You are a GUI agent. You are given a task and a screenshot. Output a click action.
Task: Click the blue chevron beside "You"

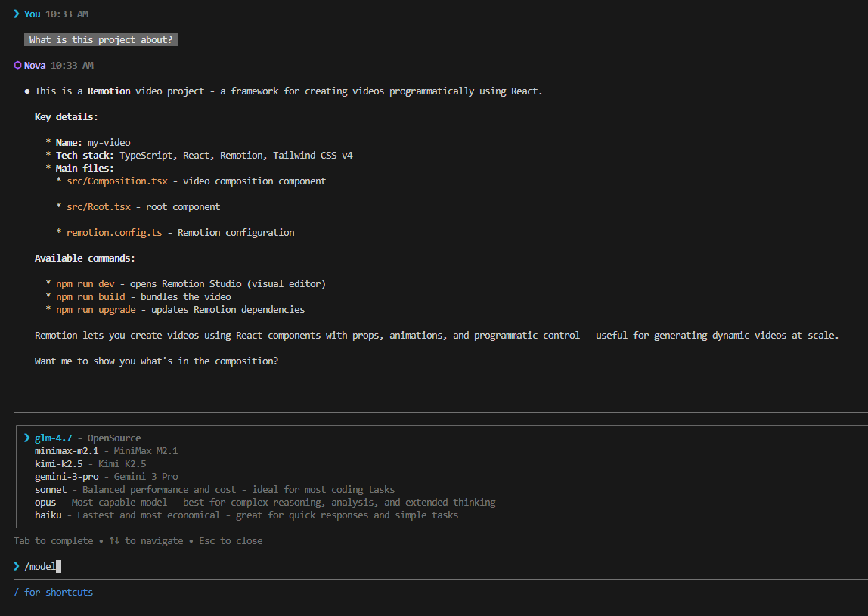(x=16, y=14)
